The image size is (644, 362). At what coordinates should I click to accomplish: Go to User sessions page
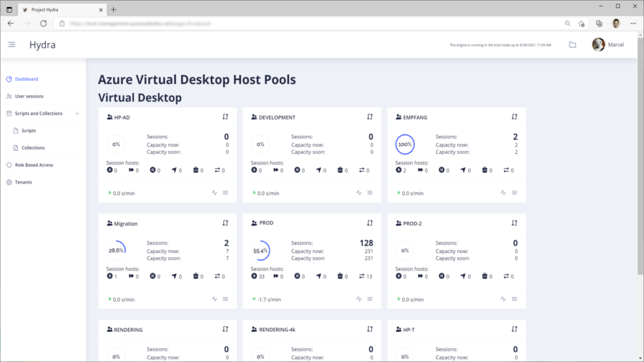(x=29, y=96)
